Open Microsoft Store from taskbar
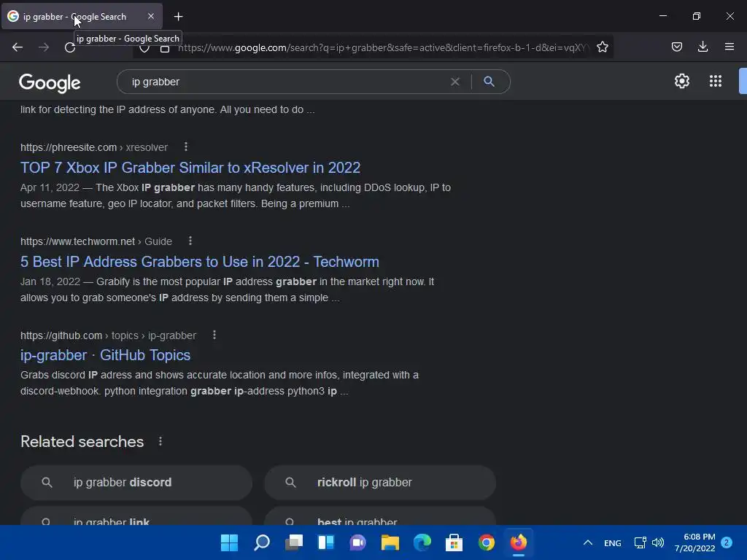 pos(454,542)
